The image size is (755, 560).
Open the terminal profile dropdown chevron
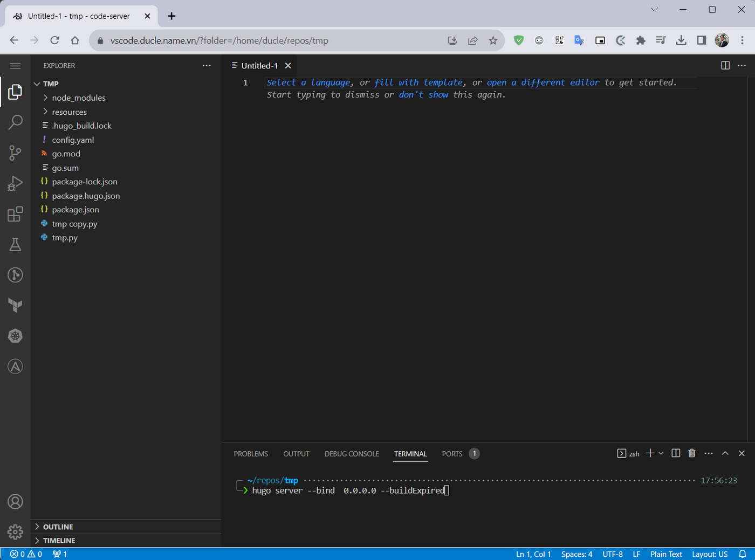[x=662, y=453]
